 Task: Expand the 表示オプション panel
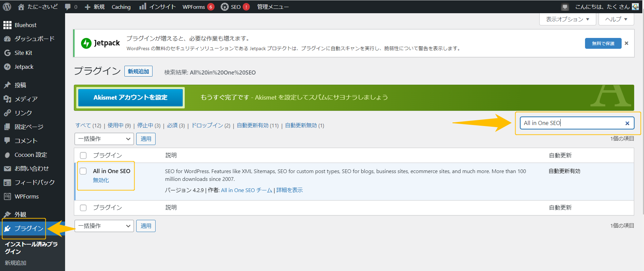(x=568, y=19)
